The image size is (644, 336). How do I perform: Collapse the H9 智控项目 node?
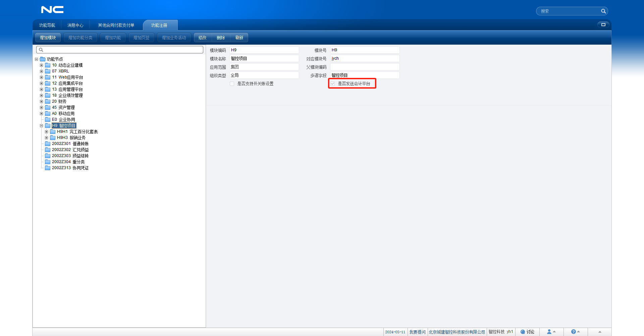point(42,126)
